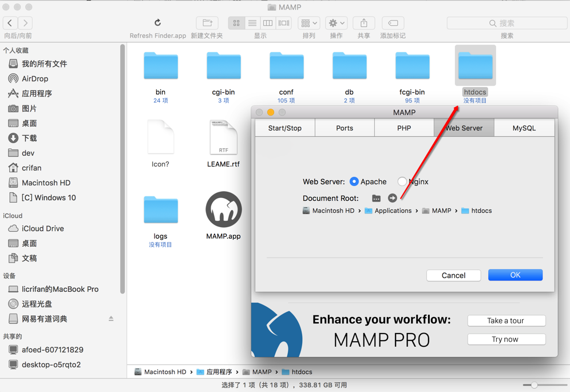The image size is (570, 392).
Task: Click OK in the MAMP preferences
Action: click(516, 275)
